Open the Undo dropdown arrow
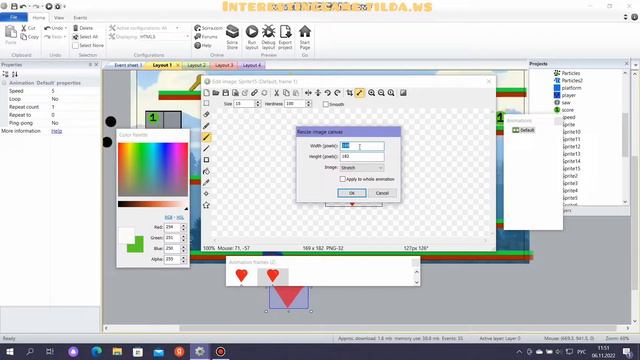The image size is (640, 360). coord(66,28)
